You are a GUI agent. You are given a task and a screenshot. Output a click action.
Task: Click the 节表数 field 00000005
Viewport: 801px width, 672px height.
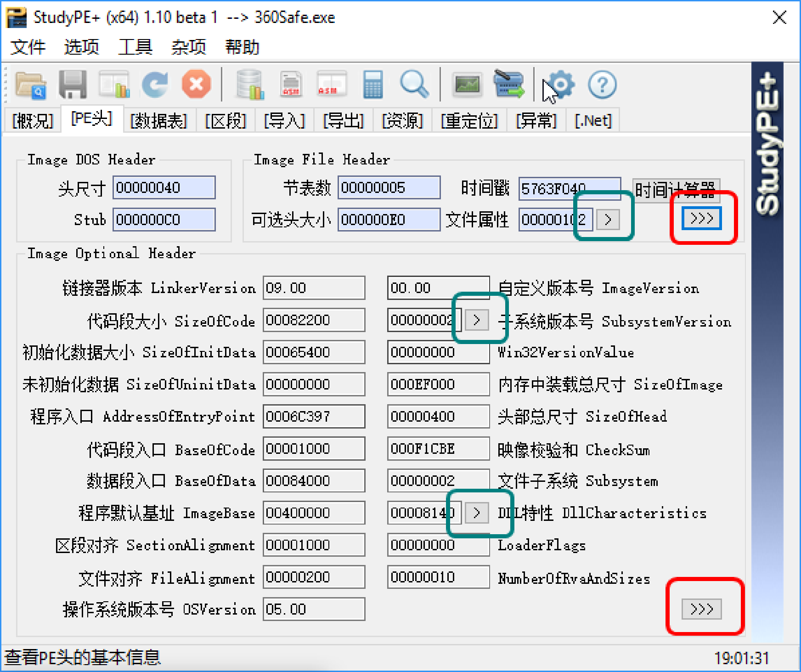click(x=389, y=187)
